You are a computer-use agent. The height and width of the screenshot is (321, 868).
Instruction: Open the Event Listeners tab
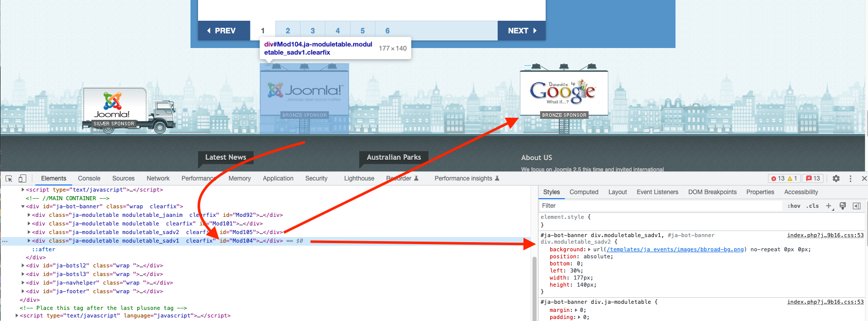(657, 192)
